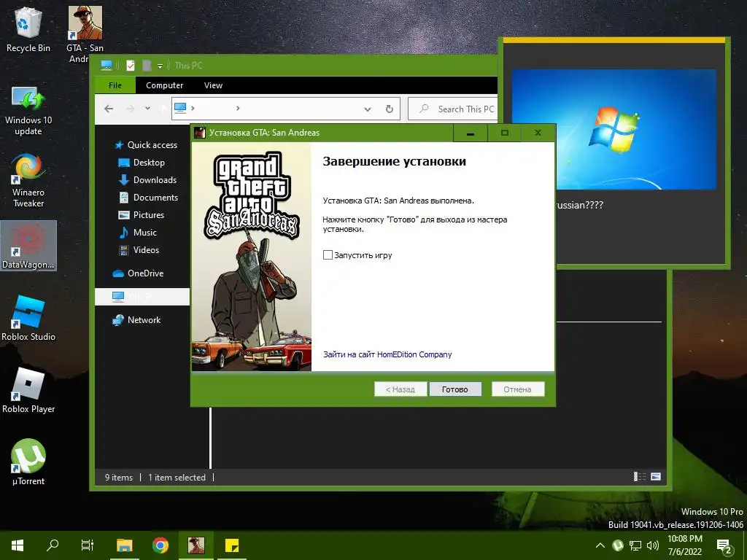
Task: Click the refresh icon in the address bar
Action: coord(390,109)
